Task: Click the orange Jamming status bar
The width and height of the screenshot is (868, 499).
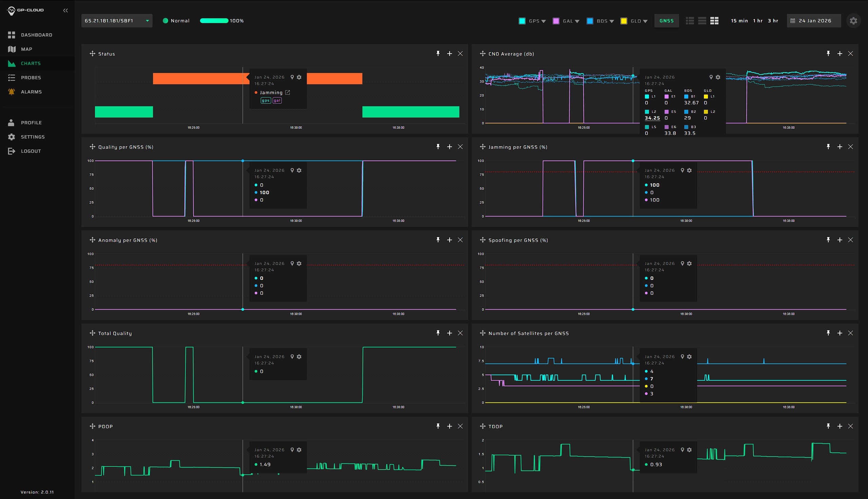Action: [x=201, y=79]
